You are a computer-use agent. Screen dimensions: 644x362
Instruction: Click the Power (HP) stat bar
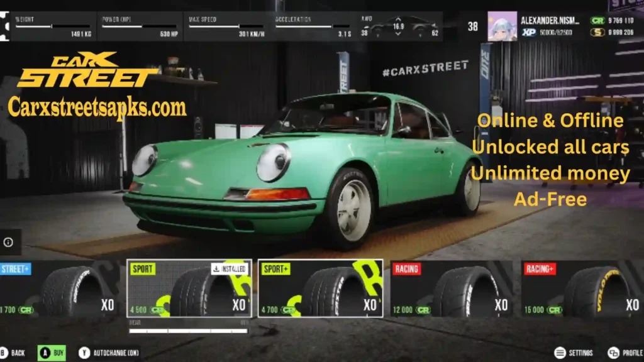coord(140,26)
